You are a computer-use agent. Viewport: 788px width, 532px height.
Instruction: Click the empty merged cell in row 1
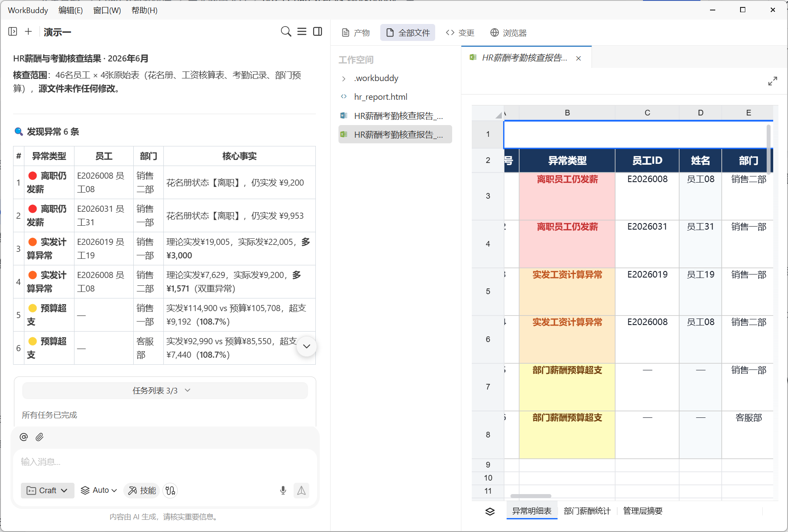(x=638, y=135)
